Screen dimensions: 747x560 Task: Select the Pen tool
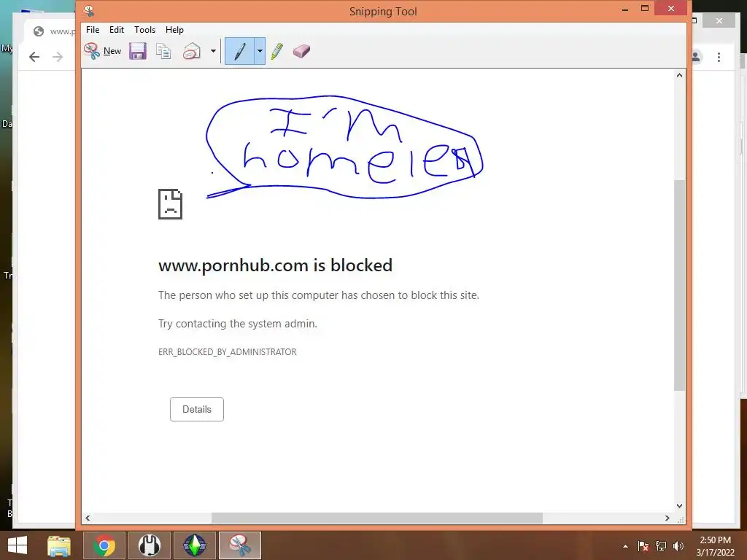(x=239, y=51)
